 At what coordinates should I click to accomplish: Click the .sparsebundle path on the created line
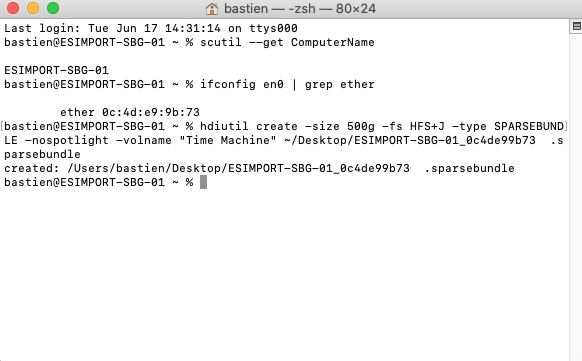(x=291, y=168)
